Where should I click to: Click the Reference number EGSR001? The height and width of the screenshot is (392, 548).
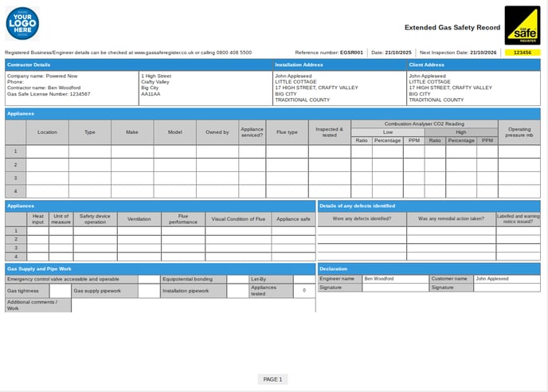point(351,53)
